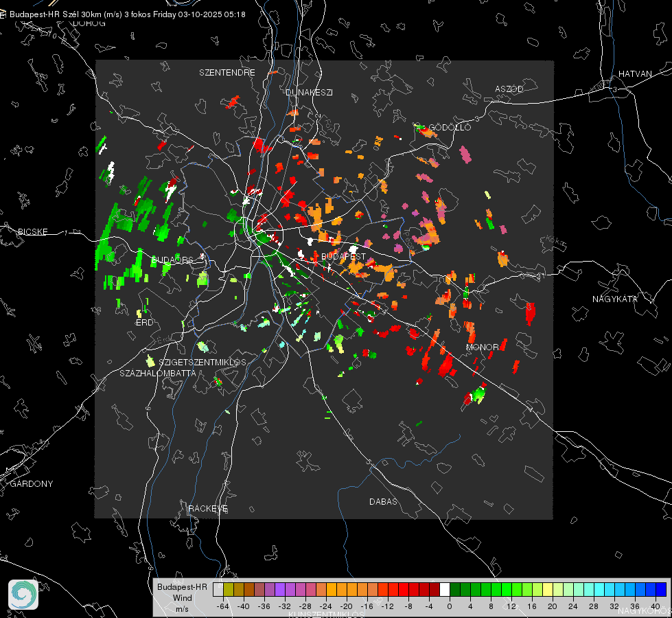Click the SZÁZHALOMBATTA label
Screen dimensions: 672x618
158,373
